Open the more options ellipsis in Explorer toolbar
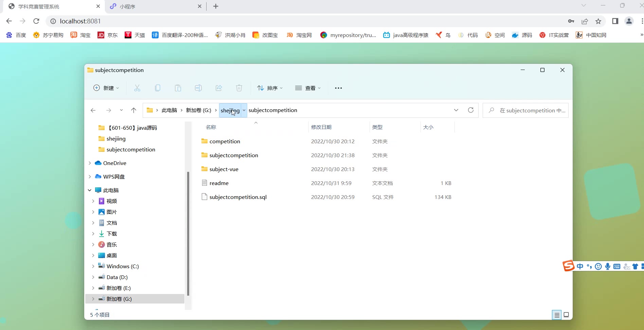Screen dimensions: 644x330 (x=338, y=88)
